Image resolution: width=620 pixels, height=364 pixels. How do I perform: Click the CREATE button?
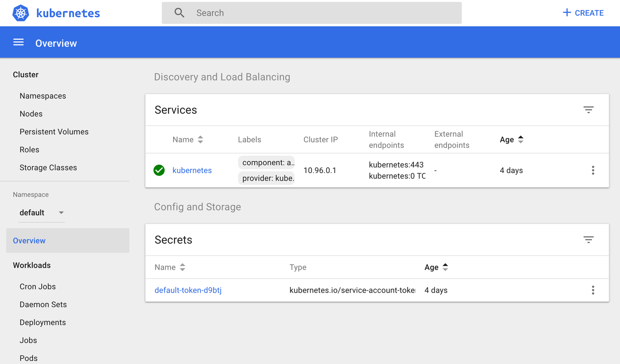(x=583, y=13)
